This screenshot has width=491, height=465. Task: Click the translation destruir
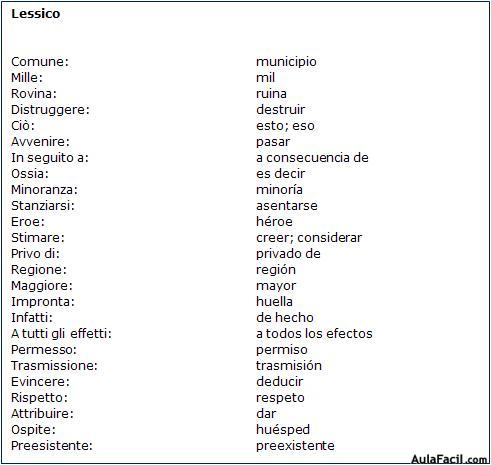point(281,110)
